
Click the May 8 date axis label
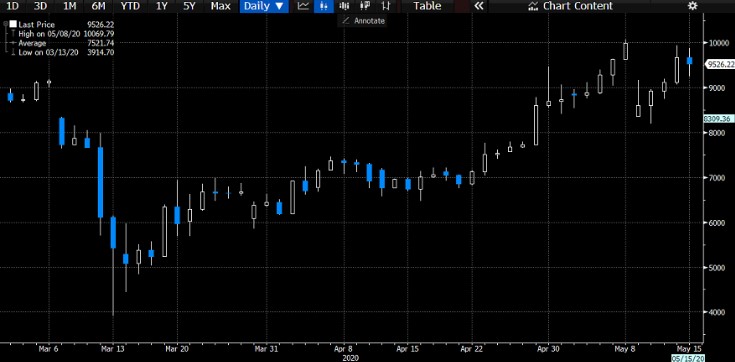[625, 348]
